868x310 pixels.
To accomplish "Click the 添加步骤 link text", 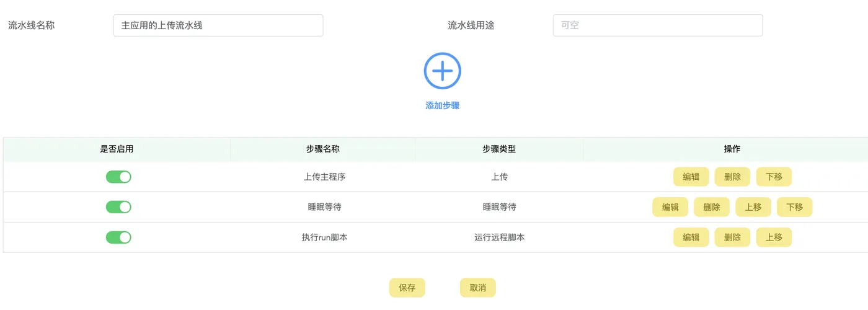I will click(x=442, y=105).
